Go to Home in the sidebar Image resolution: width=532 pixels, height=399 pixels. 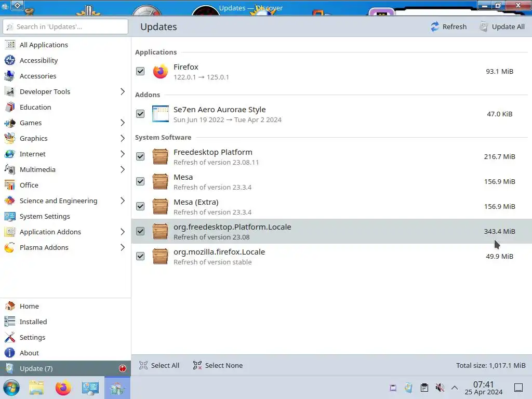pos(65,306)
